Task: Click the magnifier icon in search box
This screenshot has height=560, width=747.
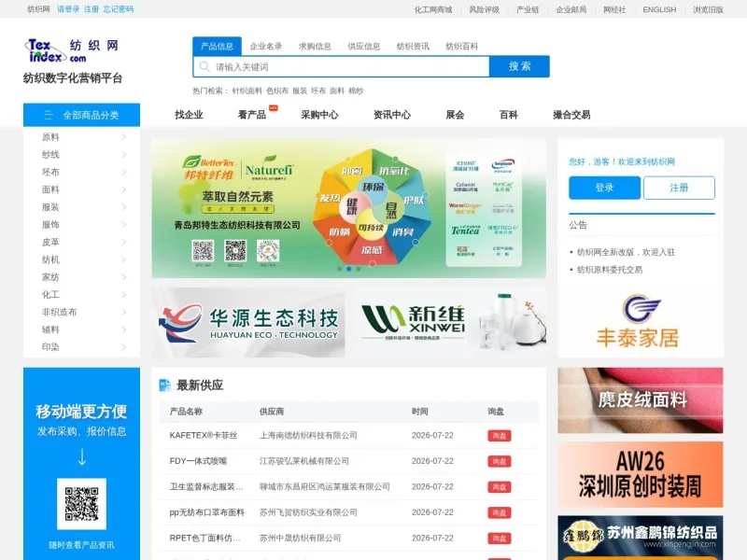Action: 204,66
